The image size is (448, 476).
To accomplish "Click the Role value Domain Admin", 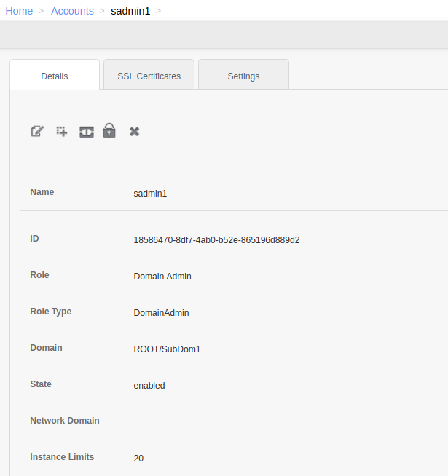I will (x=162, y=277).
